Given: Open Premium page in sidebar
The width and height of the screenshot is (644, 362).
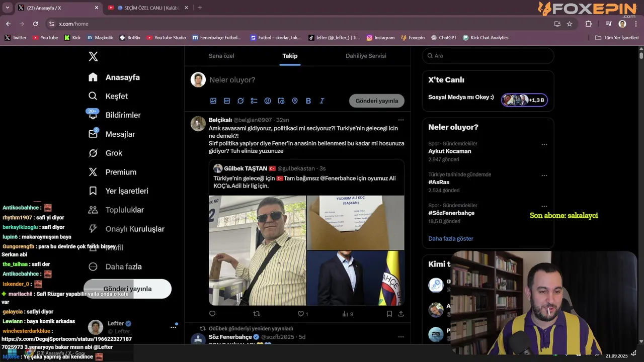Looking at the screenshot, I should 112,172.
